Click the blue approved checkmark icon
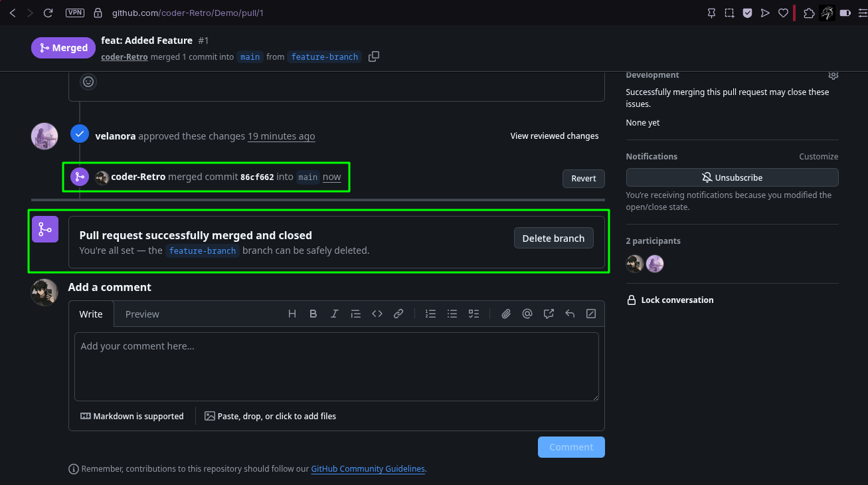The height and width of the screenshot is (485, 868). [x=80, y=134]
